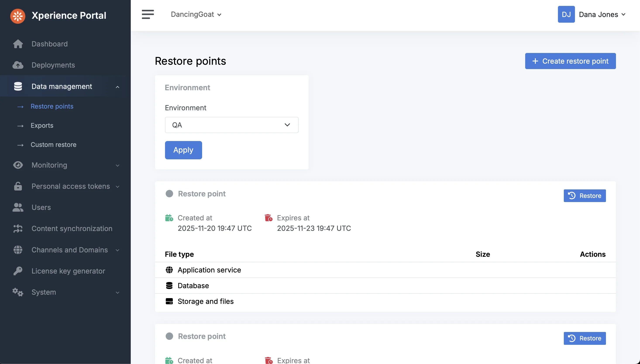Screen dimensions: 640x364
Task: Click the Users group icon
Action: tap(18, 207)
